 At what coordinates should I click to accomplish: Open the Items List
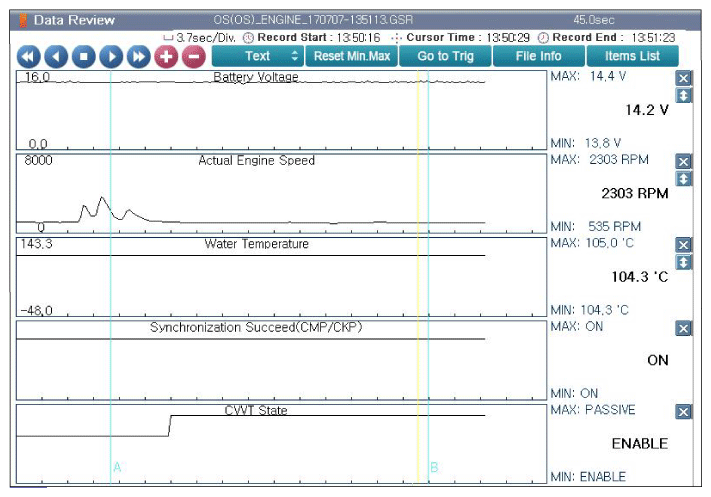(633, 56)
